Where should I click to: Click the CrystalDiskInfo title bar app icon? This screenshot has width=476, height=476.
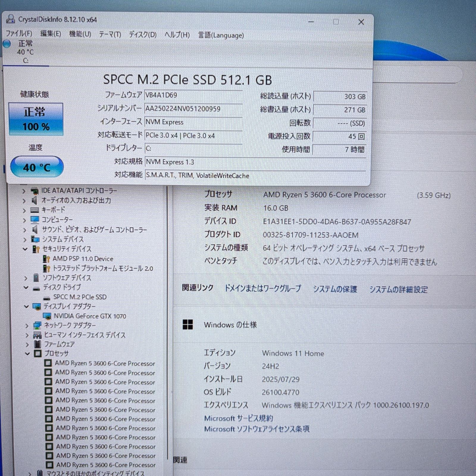coord(10,19)
